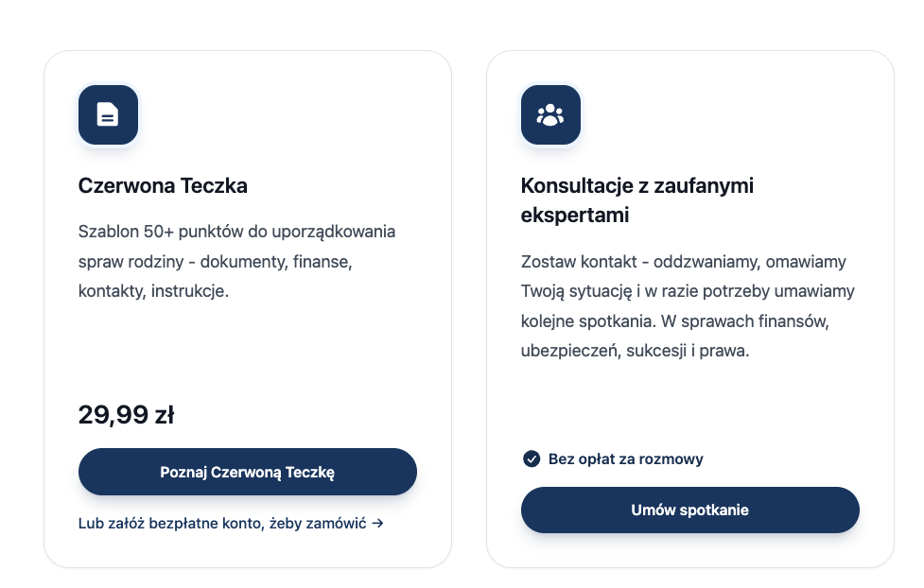The width and height of the screenshot is (924, 588).
Task: Click the word ekspertami in the heading
Action: (575, 215)
